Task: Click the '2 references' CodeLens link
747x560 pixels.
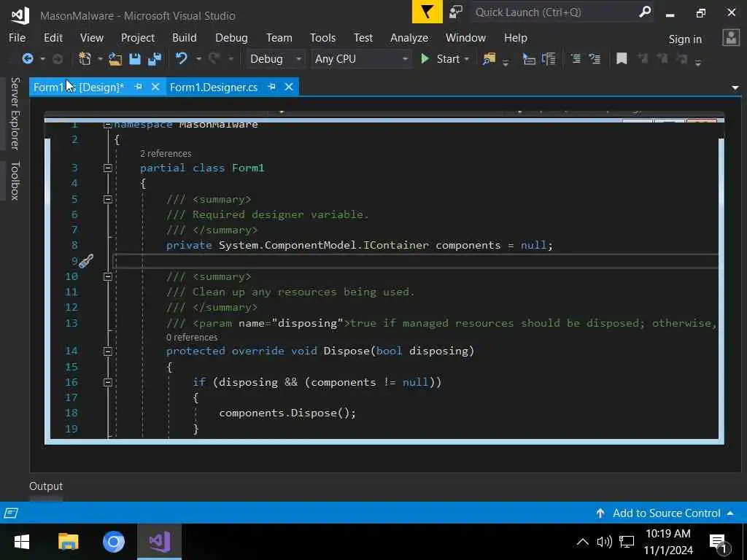Action: (166, 153)
